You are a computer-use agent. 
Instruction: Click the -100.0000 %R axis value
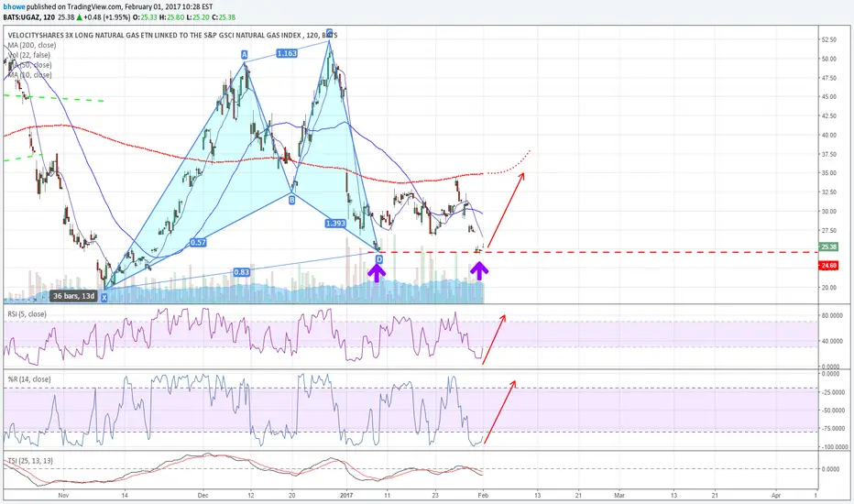pyautogui.click(x=834, y=447)
